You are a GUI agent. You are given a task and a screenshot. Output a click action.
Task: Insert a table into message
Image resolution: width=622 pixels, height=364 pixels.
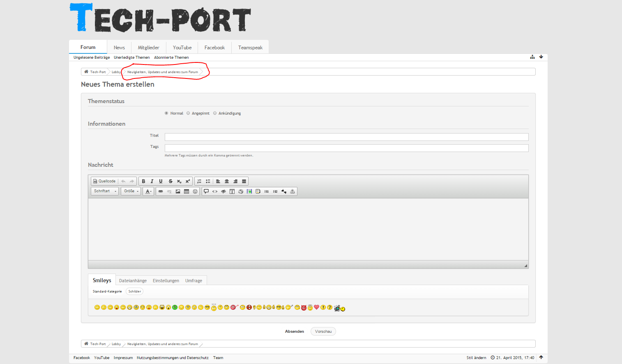click(187, 191)
